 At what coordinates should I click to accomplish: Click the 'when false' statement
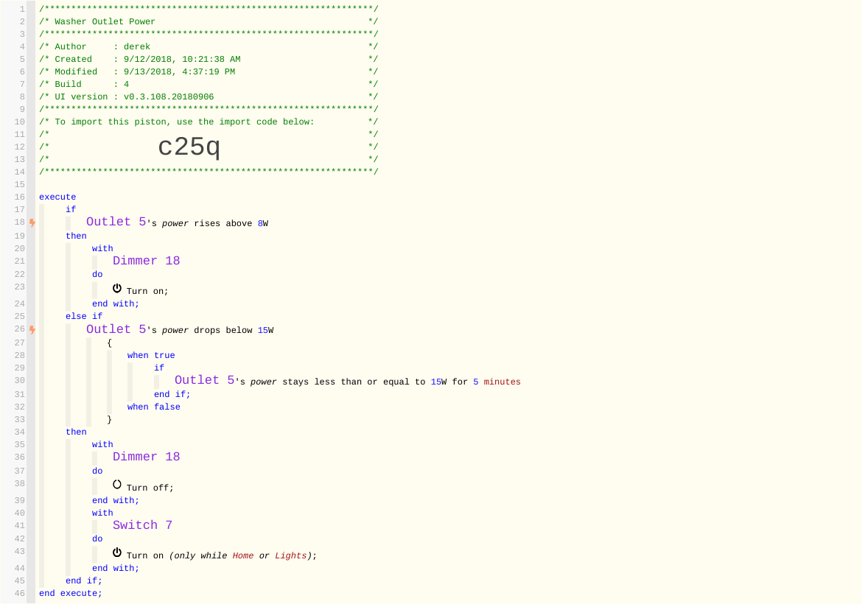pyautogui.click(x=154, y=407)
